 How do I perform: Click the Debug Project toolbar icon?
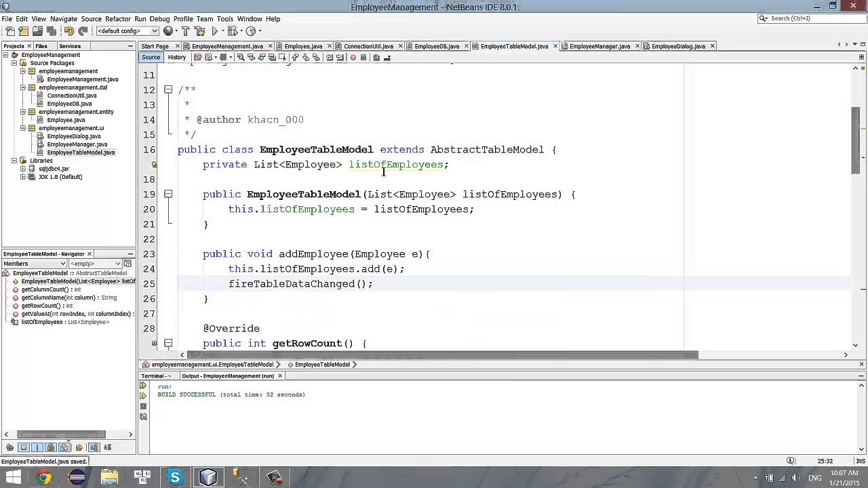coord(233,31)
